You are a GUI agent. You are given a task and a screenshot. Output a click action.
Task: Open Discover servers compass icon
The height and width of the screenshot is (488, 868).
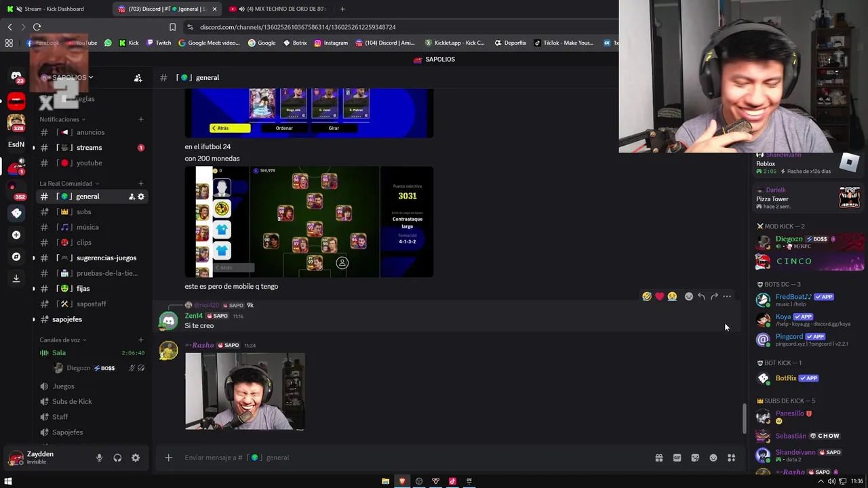point(16,257)
